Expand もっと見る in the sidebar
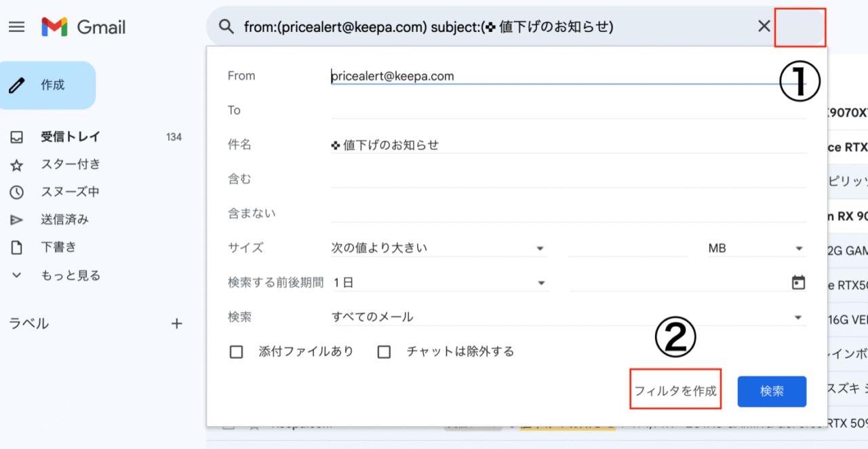 click(71, 275)
